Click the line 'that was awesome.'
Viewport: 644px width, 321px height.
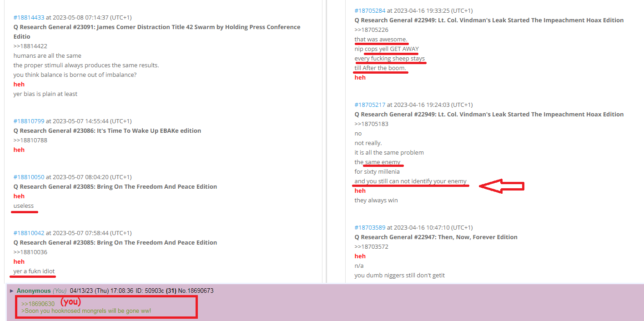[x=381, y=40]
